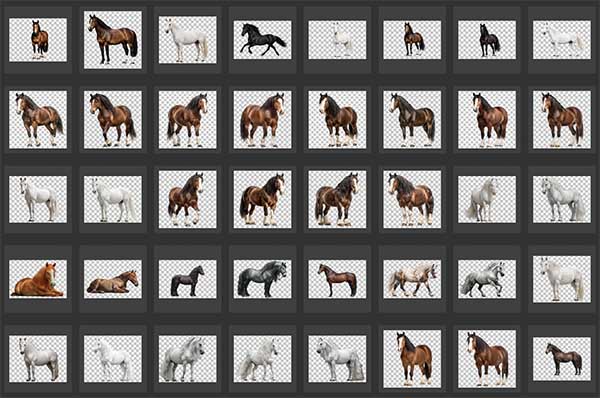The image size is (600, 398).
Task: Select the last thumbnail in the second row
Action: point(562,120)
